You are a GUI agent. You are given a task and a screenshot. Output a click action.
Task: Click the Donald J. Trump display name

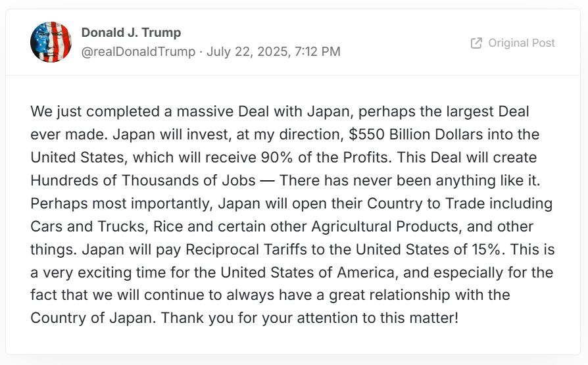pos(132,32)
